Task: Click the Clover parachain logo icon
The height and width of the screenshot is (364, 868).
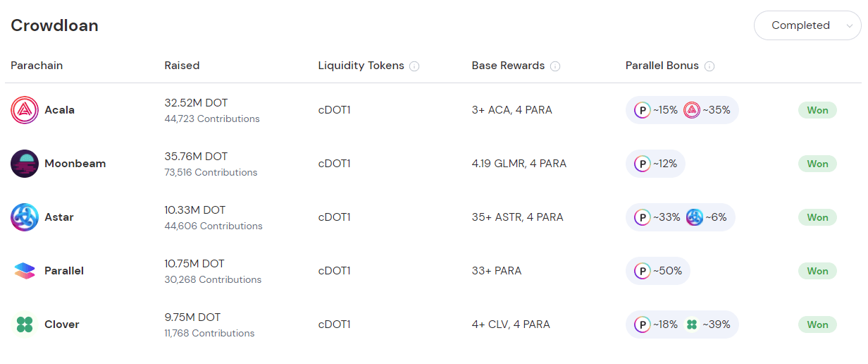Action: 25,324
